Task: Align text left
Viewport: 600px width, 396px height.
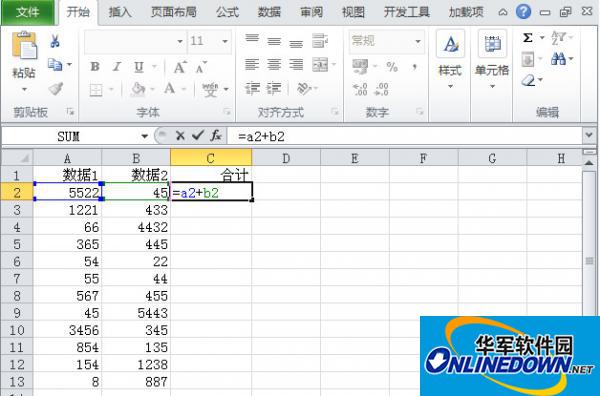Action: pyautogui.click(x=252, y=64)
